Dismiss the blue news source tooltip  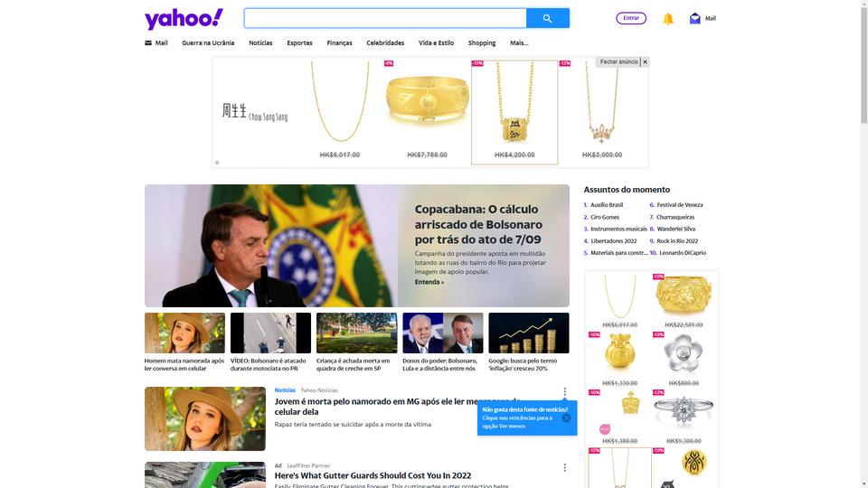[566, 418]
